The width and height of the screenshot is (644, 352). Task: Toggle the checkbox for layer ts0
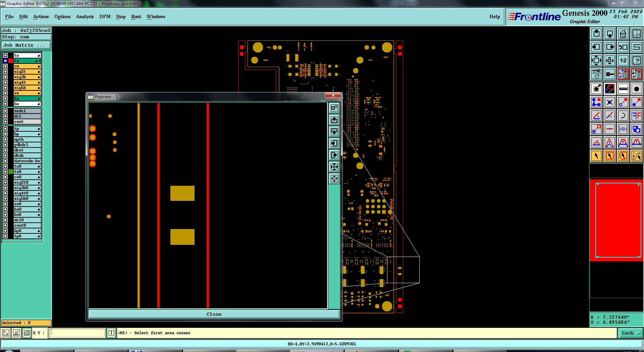pos(5,172)
